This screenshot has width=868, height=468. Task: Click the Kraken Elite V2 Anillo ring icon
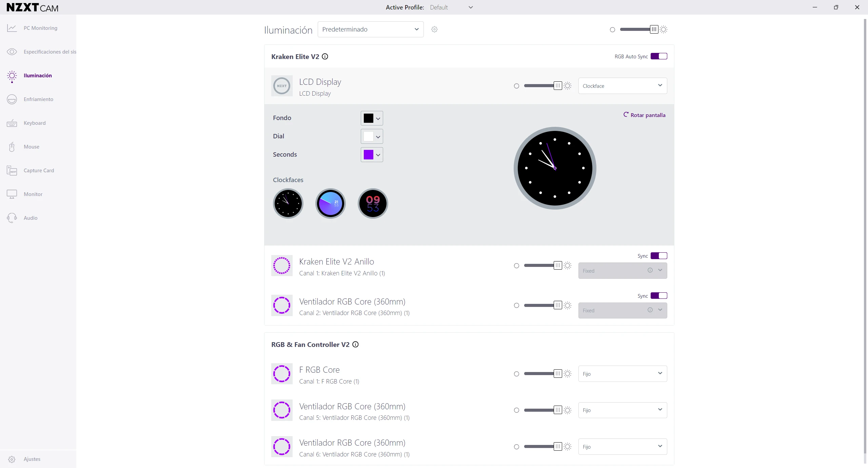[282, 266]
